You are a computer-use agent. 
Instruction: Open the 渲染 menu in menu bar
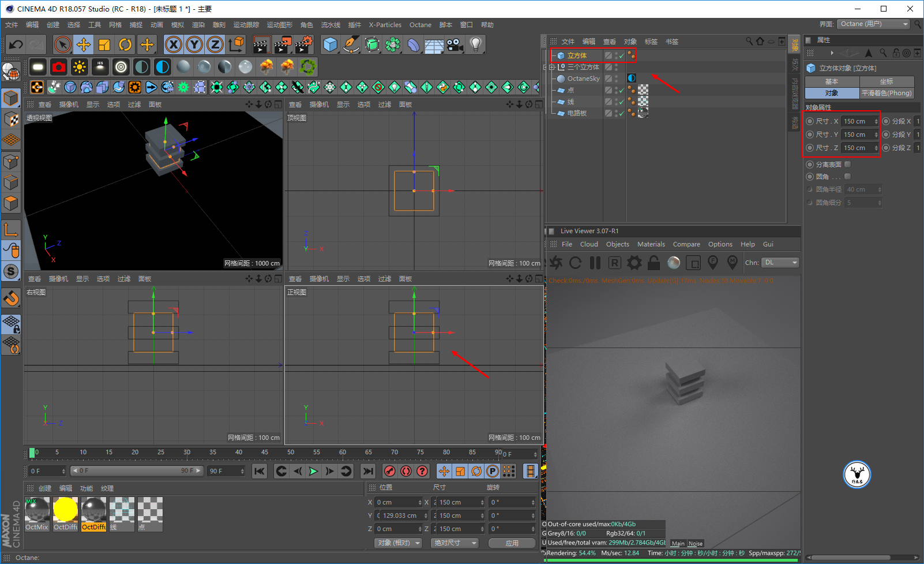(x=198, y=25)
